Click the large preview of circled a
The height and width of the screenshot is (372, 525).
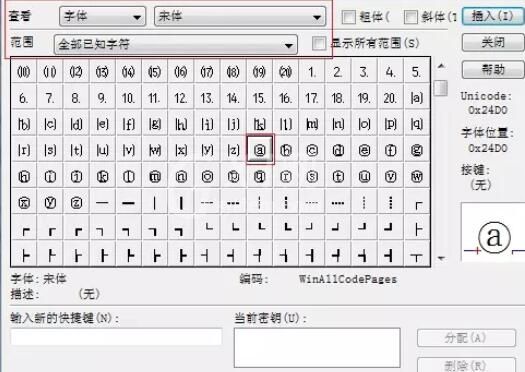[x=494, y=237]
